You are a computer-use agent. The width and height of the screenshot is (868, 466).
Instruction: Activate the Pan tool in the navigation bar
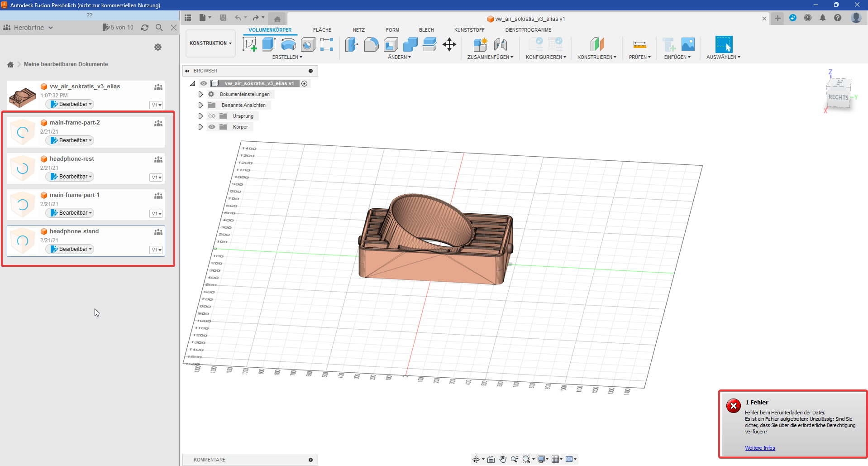pyautogui.click(x=503, y=459)
